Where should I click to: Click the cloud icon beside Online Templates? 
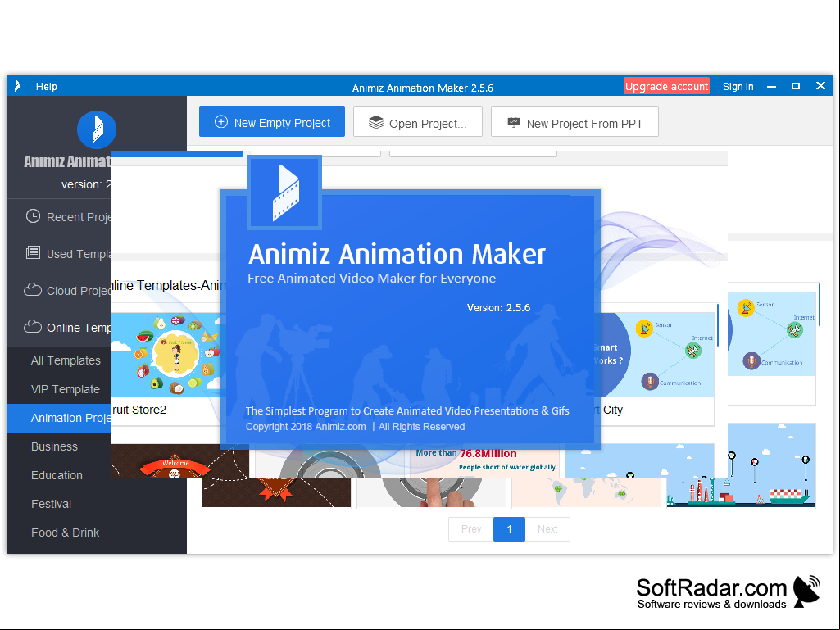click(x=33, y=326)
